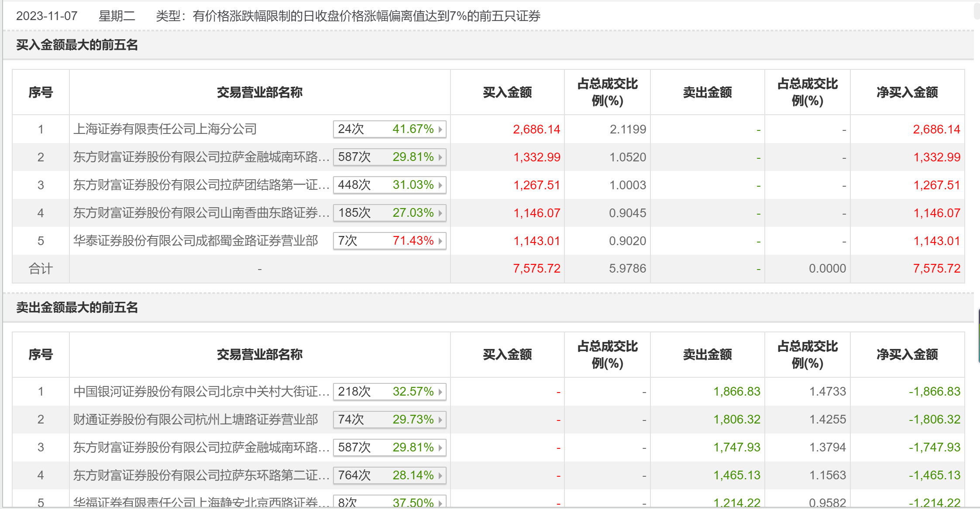
Task: Click 买入金额 header in top table
Action: click(507, 92)
